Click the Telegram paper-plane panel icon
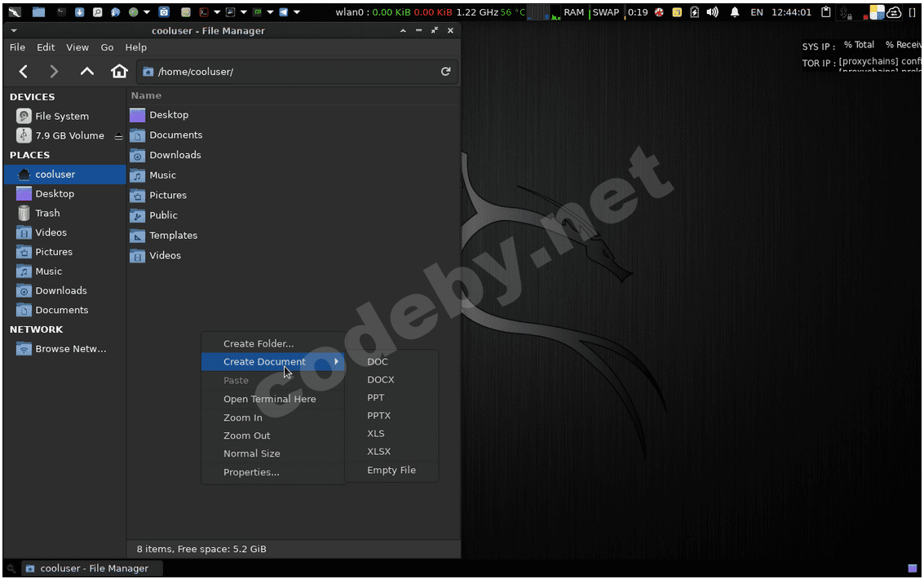 pyautogui.click(x=284, y=11)
